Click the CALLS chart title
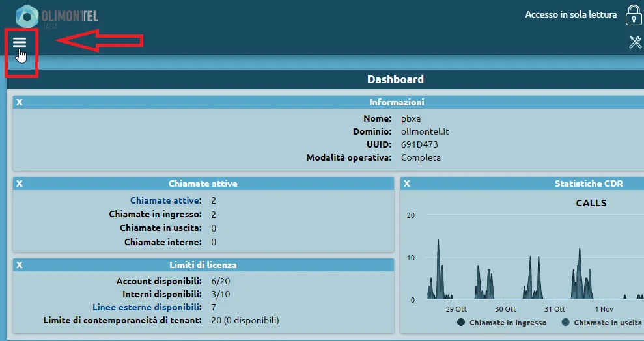This screenshot has width=644, height=341. [x=591, y=203]
